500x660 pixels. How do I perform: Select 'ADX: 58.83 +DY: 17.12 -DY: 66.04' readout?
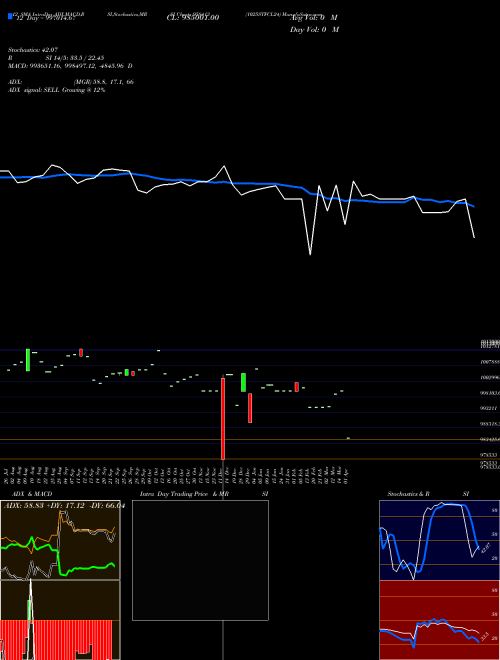64,506
